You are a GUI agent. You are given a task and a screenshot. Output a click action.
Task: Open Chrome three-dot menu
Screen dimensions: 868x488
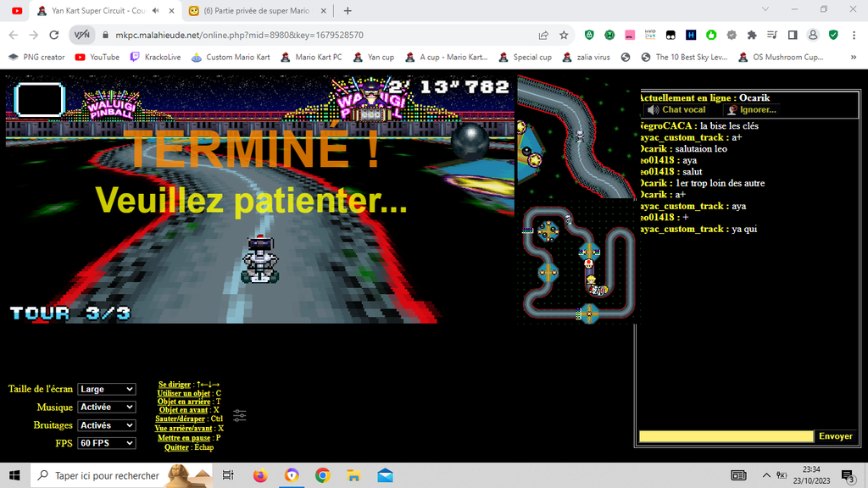click(x=854, y=35)
